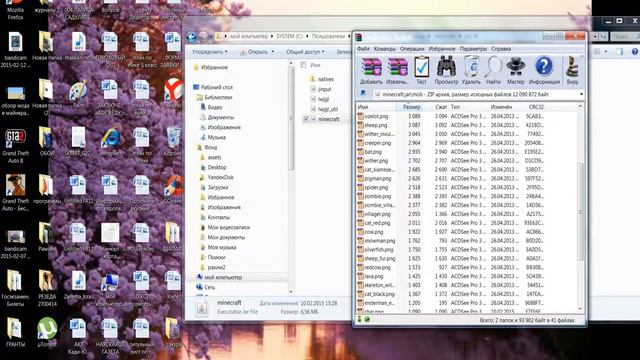Expand the Упорядочить dropdown in Explorer
Screen dimensions: 640x360
pos(210,52)
